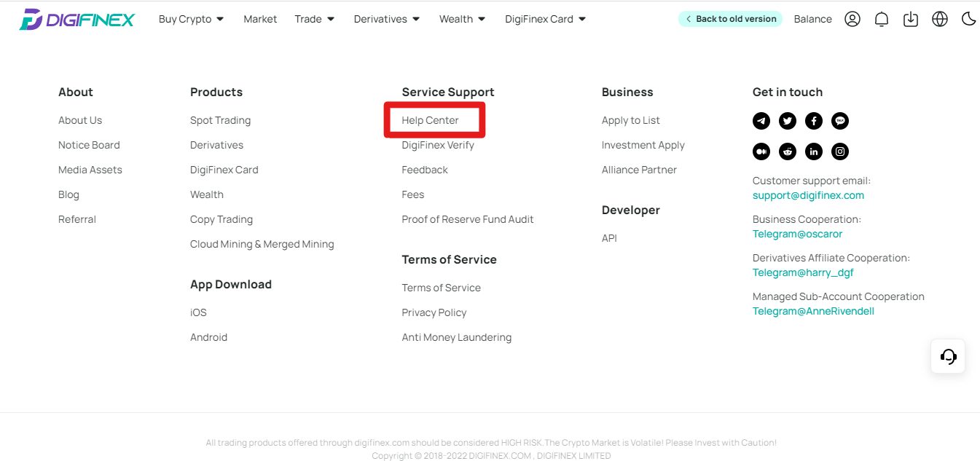Viewport: 980px width, 461px height.
Task: Open the Android app download link
Action: 208,337
